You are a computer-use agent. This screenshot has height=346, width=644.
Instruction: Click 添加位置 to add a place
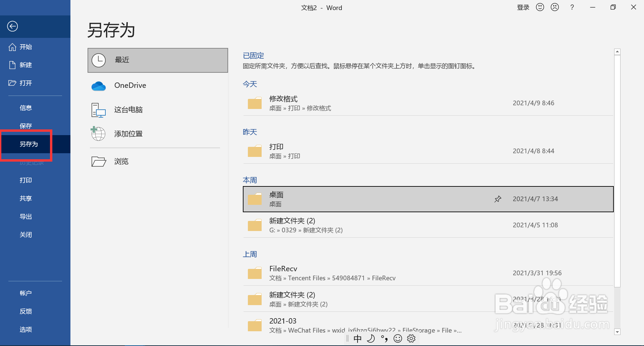point(158,134)
